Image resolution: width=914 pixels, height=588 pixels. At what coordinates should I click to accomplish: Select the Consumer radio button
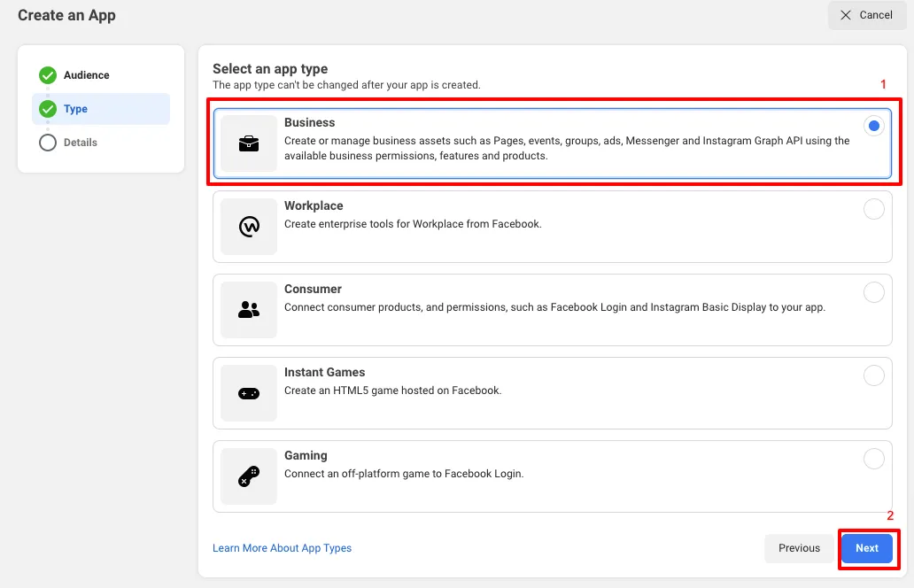coord(874,292)
